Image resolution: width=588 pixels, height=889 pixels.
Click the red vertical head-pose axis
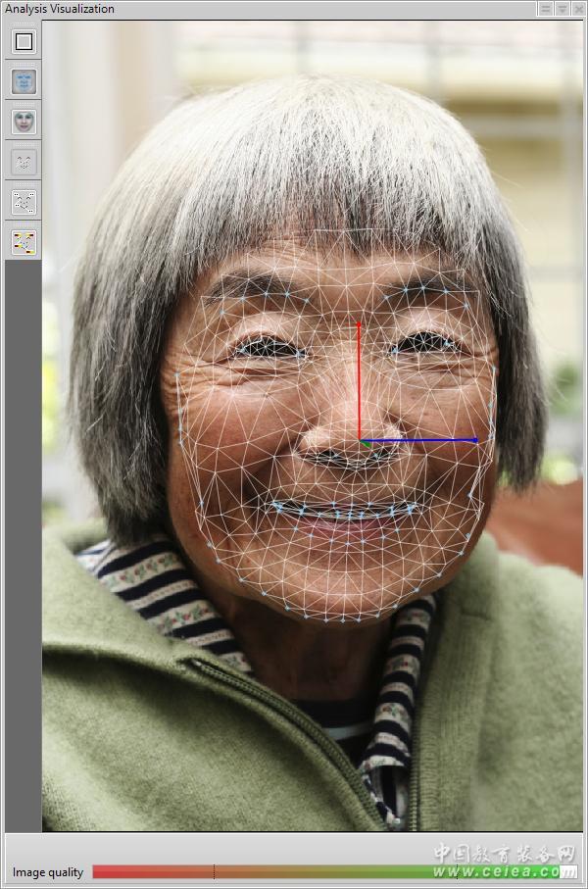(x=359, y=382)
